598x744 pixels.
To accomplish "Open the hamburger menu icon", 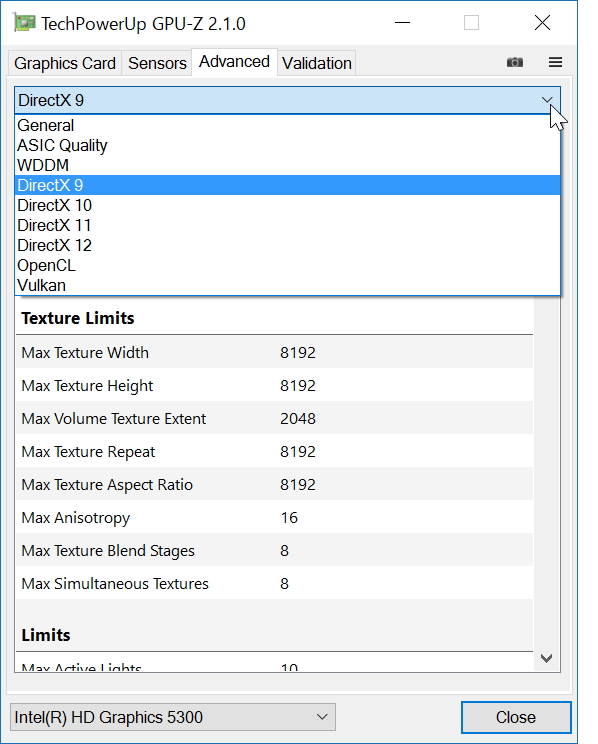I will [555, 62].
